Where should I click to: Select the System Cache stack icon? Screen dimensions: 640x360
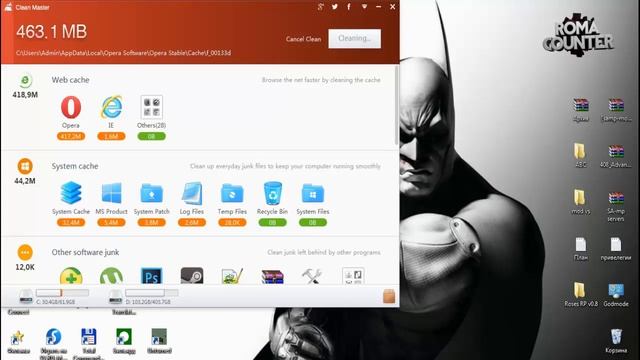(x=71, y=193)
